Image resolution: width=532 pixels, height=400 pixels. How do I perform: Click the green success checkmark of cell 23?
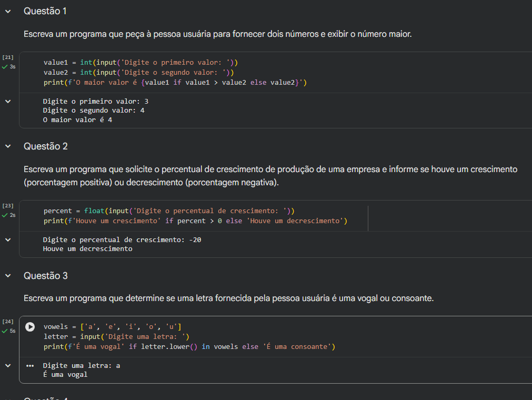click(5, 215)
